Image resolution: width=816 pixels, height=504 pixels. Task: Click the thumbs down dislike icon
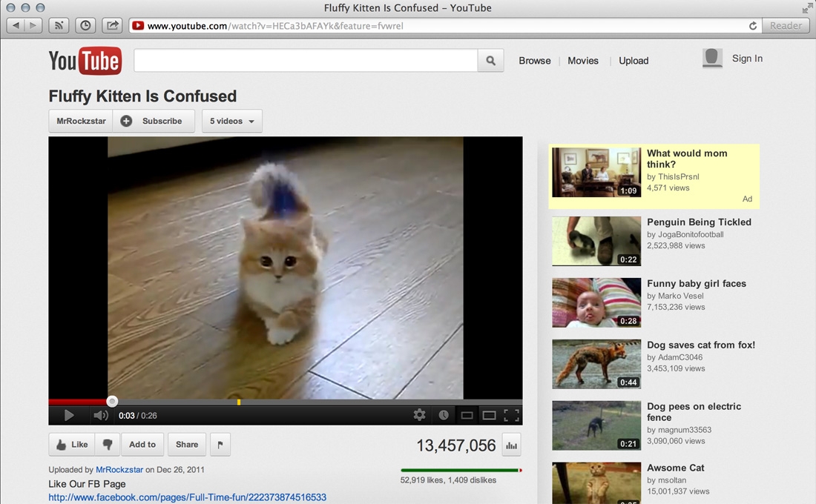[x=108, y=445]
